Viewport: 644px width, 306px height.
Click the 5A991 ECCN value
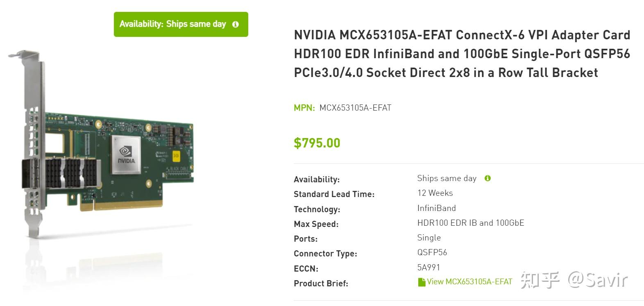coord(429,267)
